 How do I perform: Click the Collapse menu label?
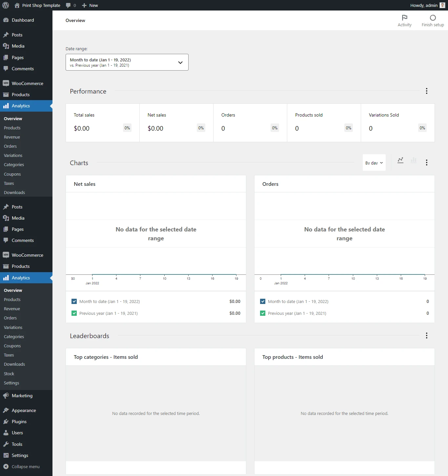click(26, 466)
